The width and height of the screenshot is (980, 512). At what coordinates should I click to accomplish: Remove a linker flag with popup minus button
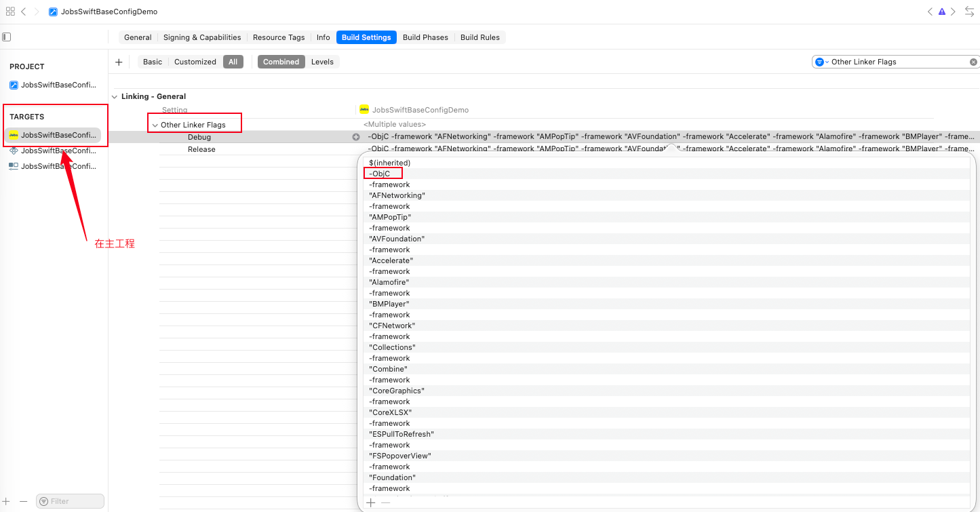(x=385, y=503)
